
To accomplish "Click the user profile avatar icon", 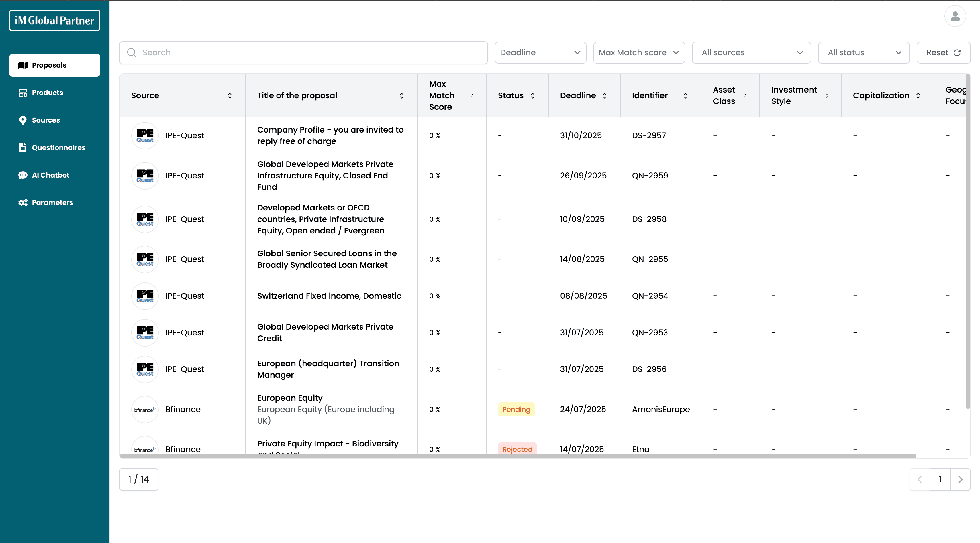I will [x=955, y=16].
